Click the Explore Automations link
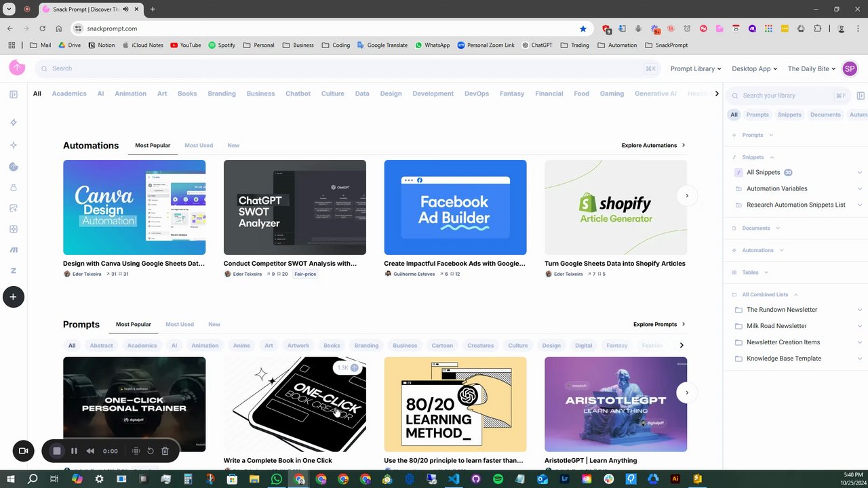This screenshot has height=488, width=868. [x=653, y=145]
